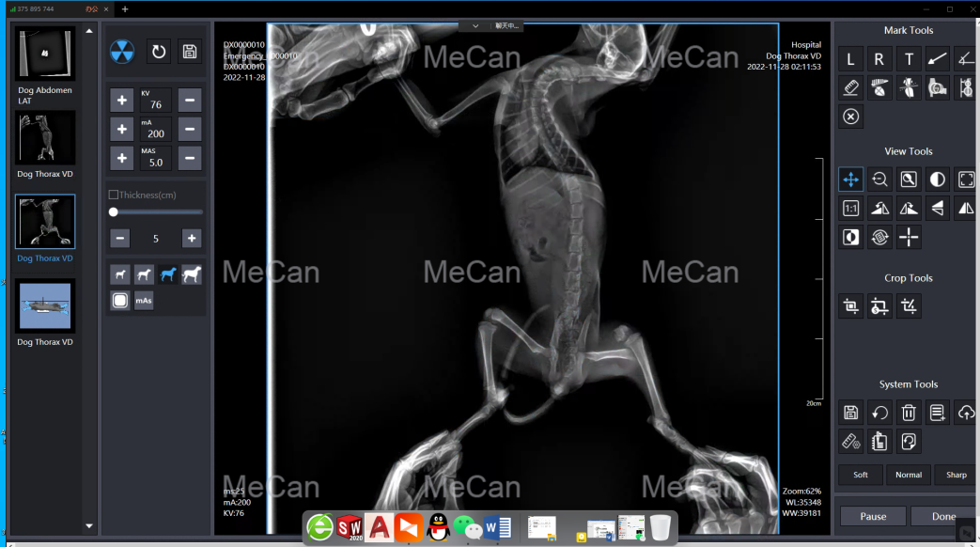The image size is (980, 547).
Task: Select the tibial plateau measurement tool icon
Action: (x=909, y=88)
